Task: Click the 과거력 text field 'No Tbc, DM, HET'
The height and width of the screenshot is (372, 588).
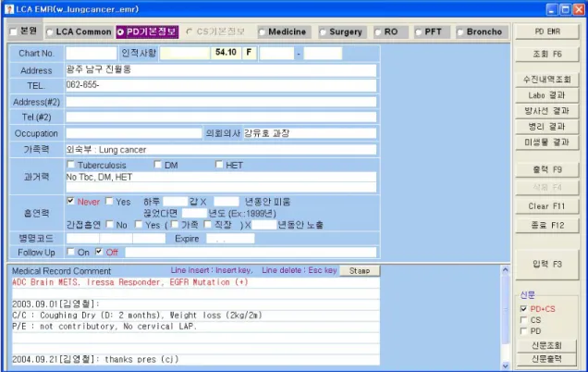Action: click(221, 177)
